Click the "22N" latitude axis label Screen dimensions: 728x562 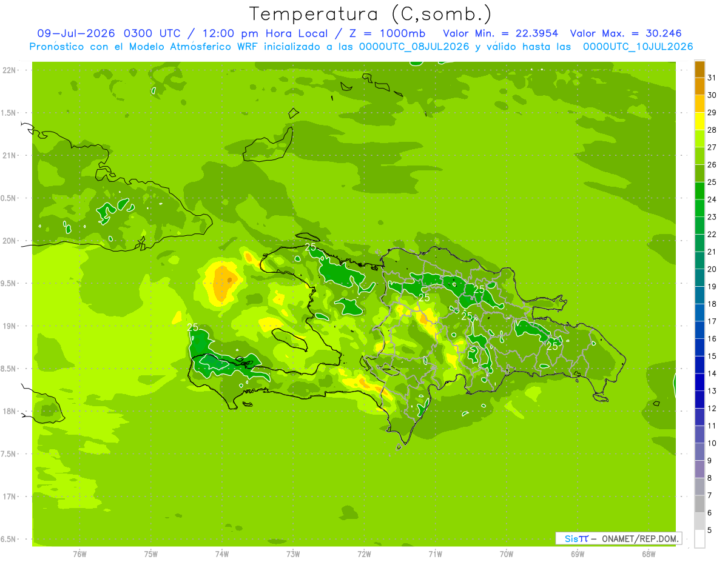9,70
